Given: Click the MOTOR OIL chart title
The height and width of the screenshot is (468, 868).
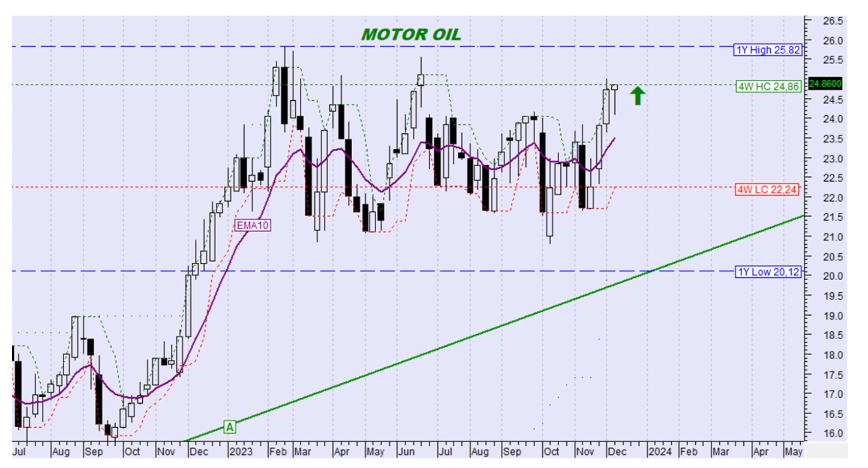Looking at the screenshot, I should (411, 35).
